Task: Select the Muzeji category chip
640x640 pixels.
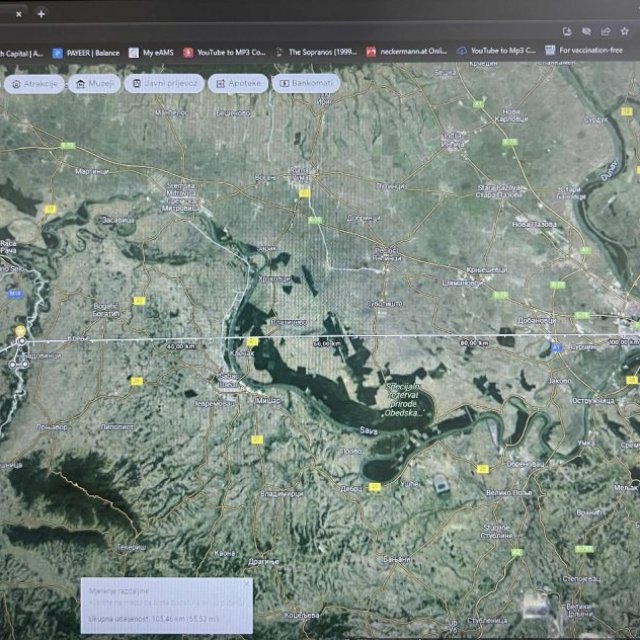Action: coord(94,83)
